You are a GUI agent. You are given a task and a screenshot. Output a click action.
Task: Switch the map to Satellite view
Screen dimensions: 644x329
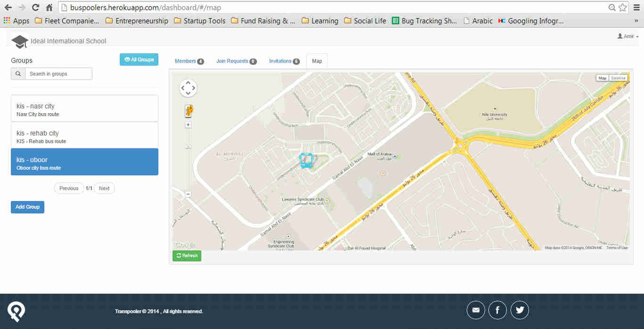click(x=618, y=78)
